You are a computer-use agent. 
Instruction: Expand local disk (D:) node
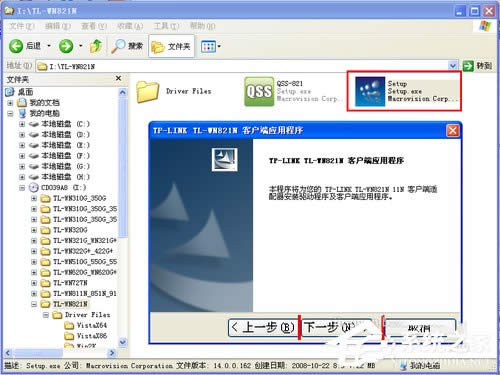(x=22, y=135)
